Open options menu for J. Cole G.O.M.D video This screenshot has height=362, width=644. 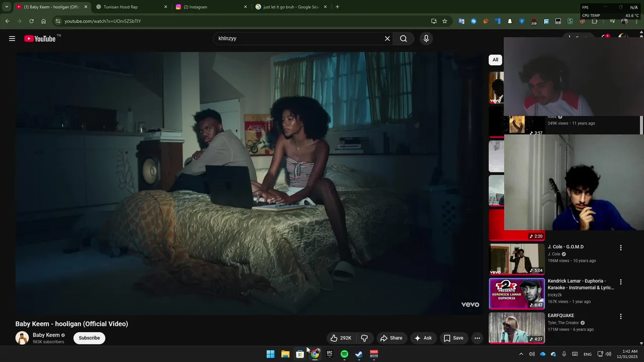(620, 248)
